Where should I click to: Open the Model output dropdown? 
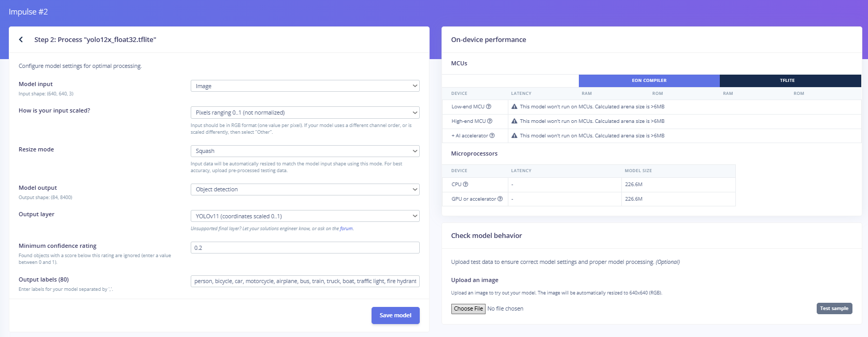305,189
